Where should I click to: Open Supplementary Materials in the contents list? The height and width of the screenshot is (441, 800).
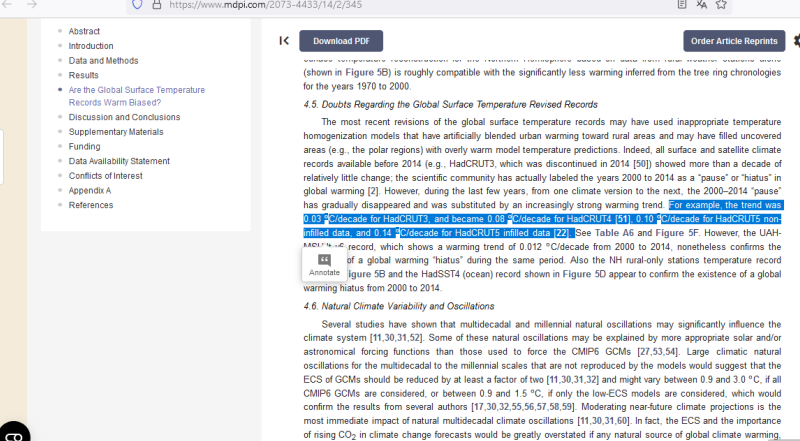[116, 132]
